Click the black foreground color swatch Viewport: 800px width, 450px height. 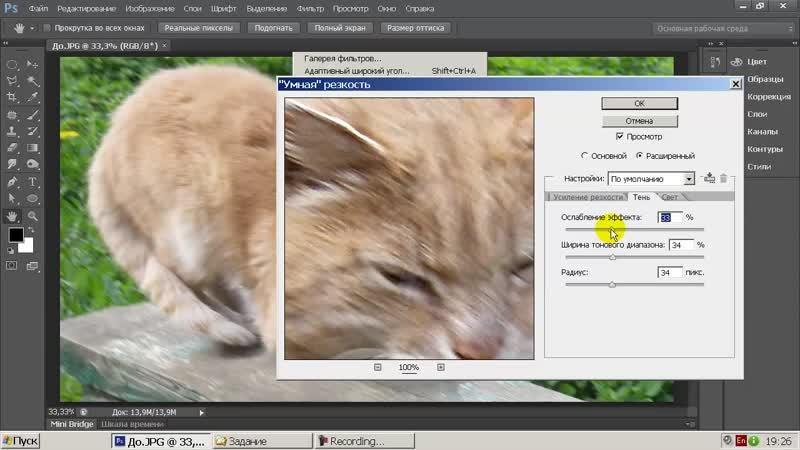pyautogui.click(x=15, y=235)
